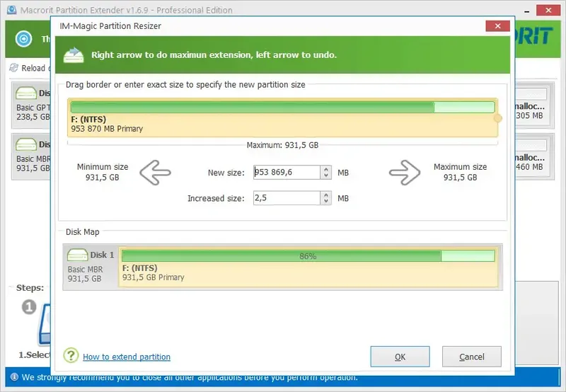Click the Reload button in Macrorit window
Viewport: 566px width, 392px height.
(x=30, y=68)
